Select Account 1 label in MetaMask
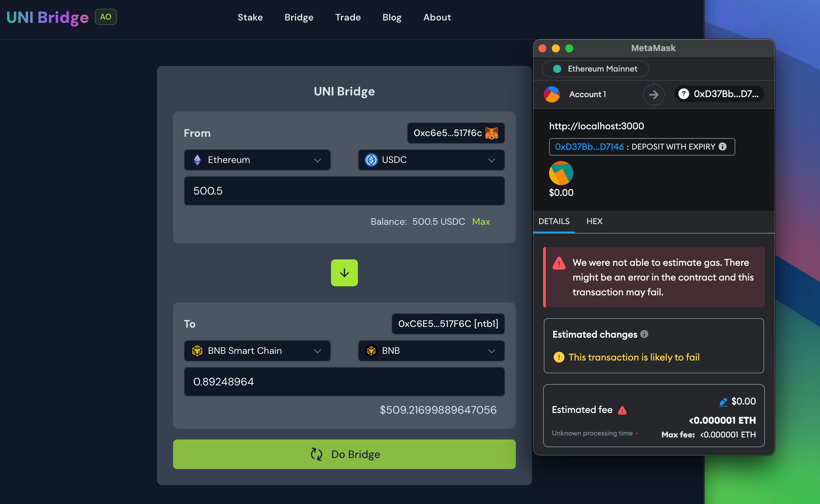The width and height of the screenshot is (820, 504). [x=587, y=94]
